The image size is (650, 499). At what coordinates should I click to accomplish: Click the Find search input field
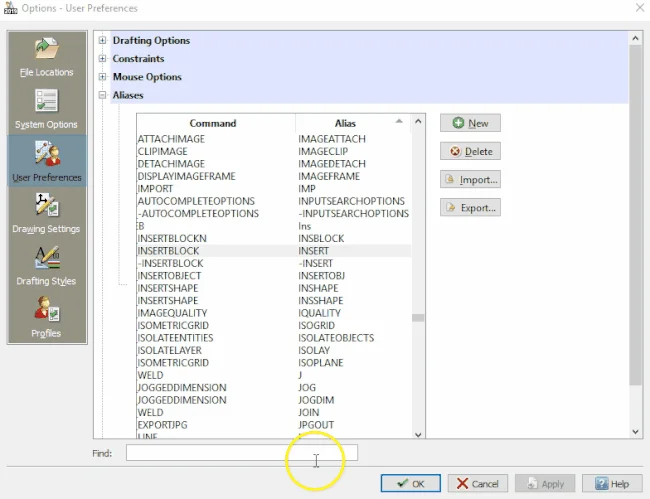pyautogui.click(x=241, y=453)
